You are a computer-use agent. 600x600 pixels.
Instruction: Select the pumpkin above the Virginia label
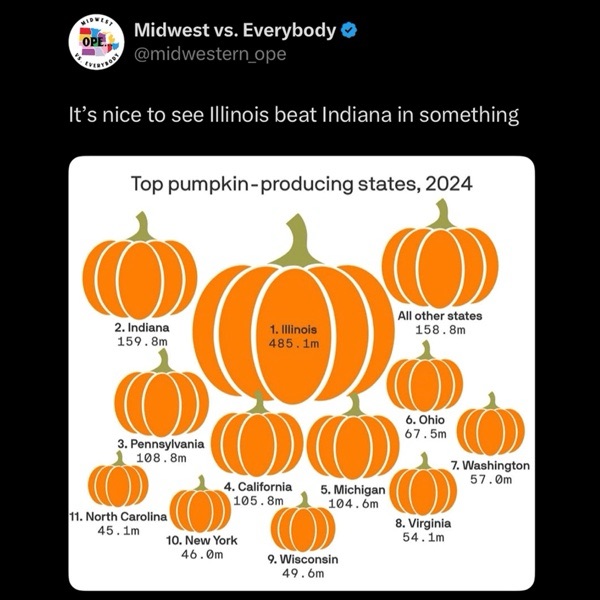(422, 488)
